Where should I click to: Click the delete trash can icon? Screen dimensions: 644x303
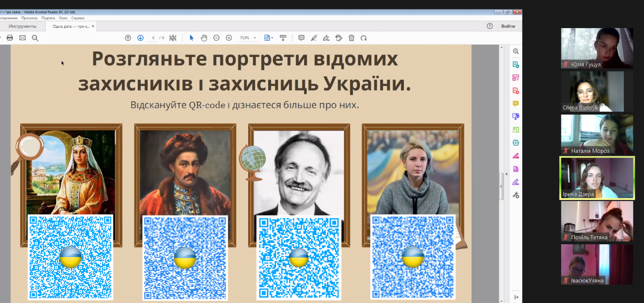[351, 38]
